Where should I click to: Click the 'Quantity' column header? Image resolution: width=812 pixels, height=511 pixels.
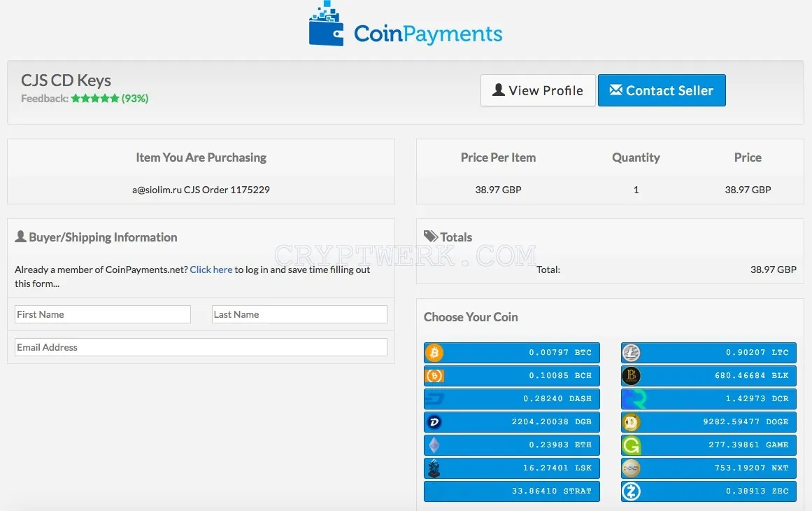point(636,157)
